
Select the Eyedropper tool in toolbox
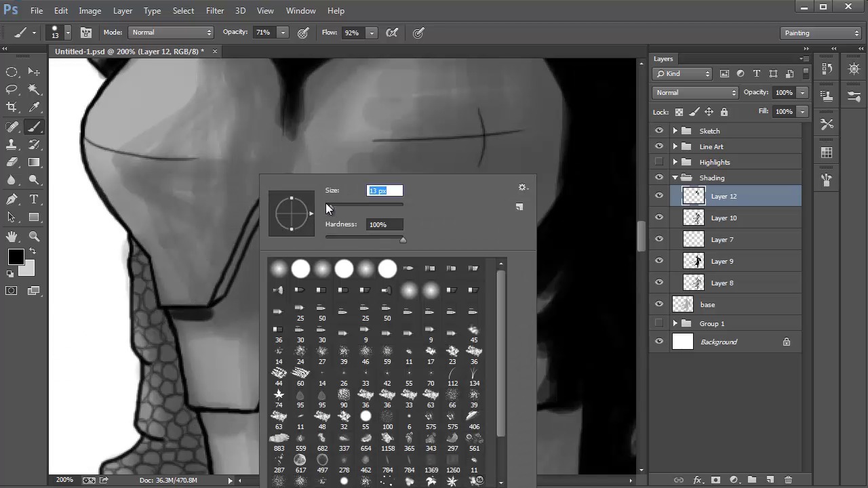click(34, 107)
